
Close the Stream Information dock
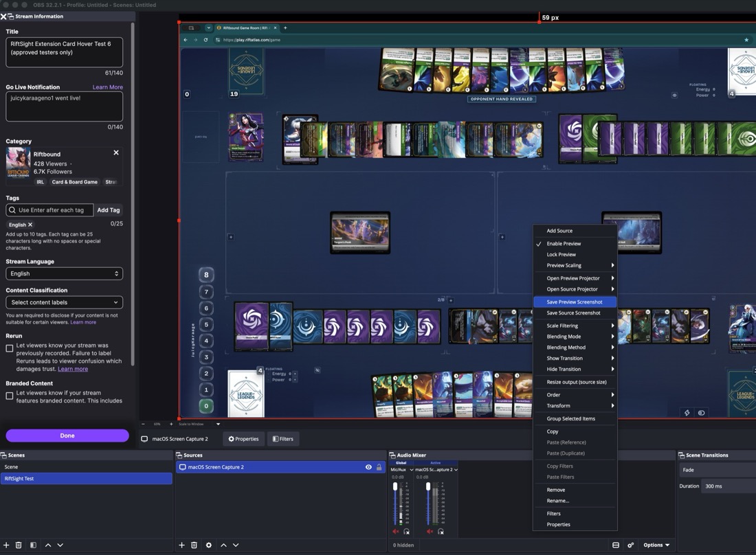[3, 16]
